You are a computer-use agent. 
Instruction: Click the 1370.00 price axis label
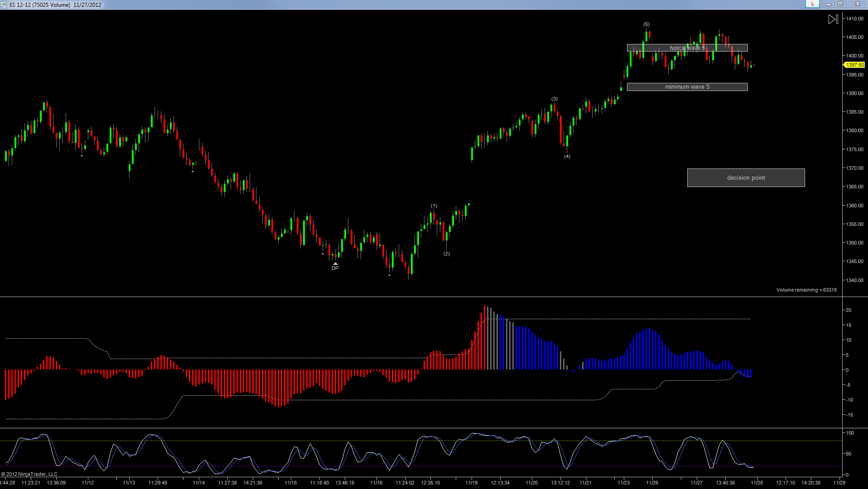click(x=855, y=168)
